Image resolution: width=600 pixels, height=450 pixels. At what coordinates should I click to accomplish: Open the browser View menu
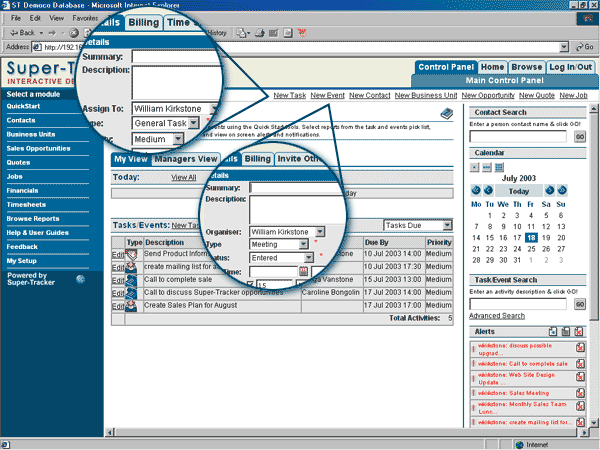56,18
